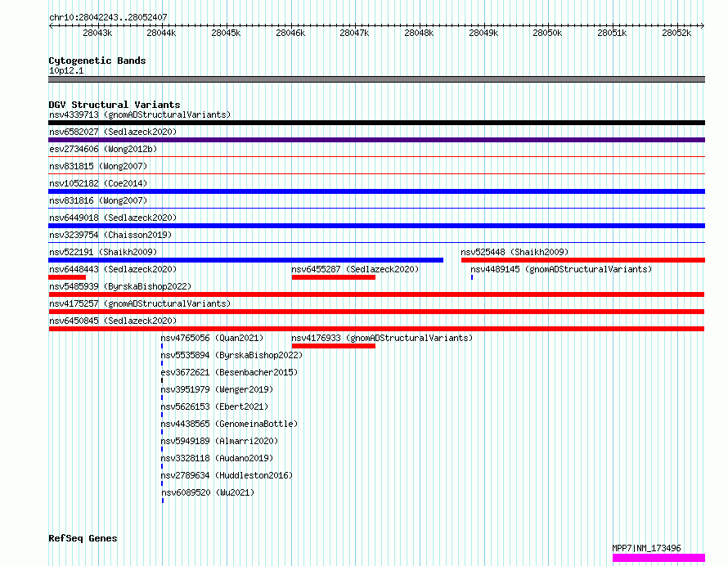Click the nsv4176933 gnomAD label

pos(382,338)
